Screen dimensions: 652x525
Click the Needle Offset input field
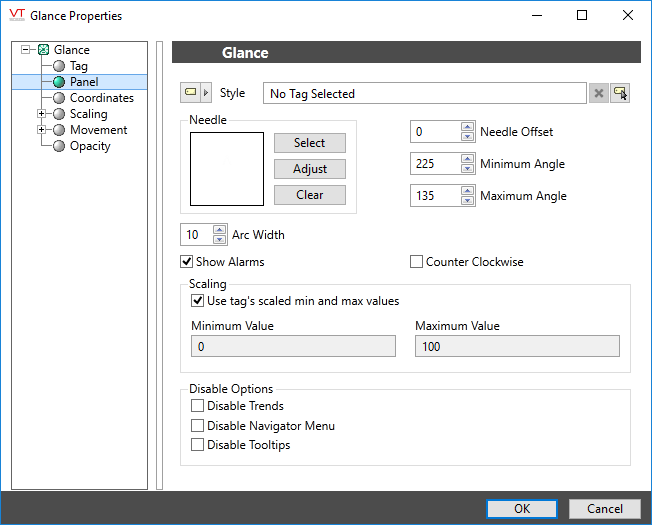(x=435, y=132)
